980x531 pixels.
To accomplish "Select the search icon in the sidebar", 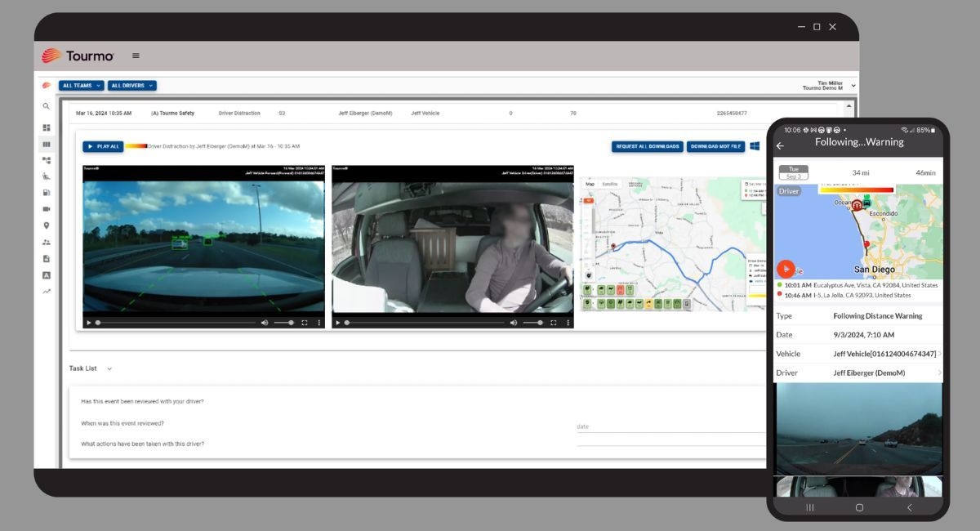I will pyautogui.click(x=47, y=106).
